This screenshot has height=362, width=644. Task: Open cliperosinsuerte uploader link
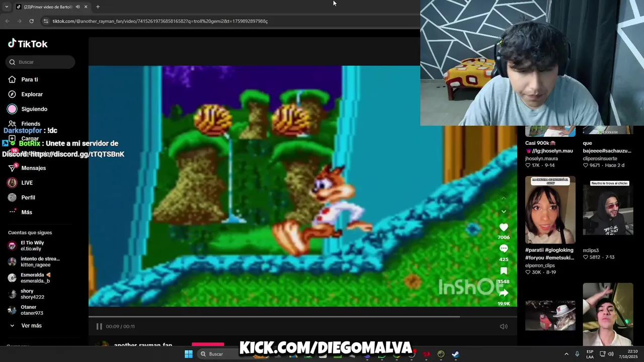(x=600, y=158)
